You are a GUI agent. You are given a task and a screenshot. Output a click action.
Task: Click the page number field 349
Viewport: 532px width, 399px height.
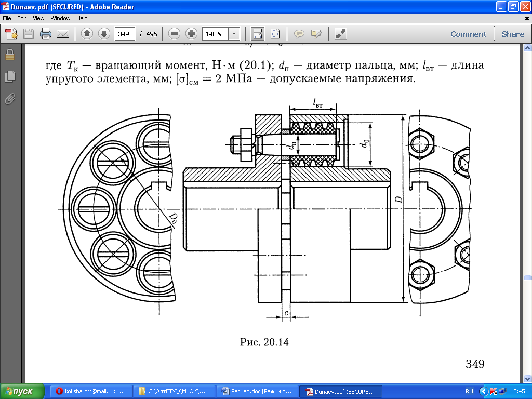125,34
